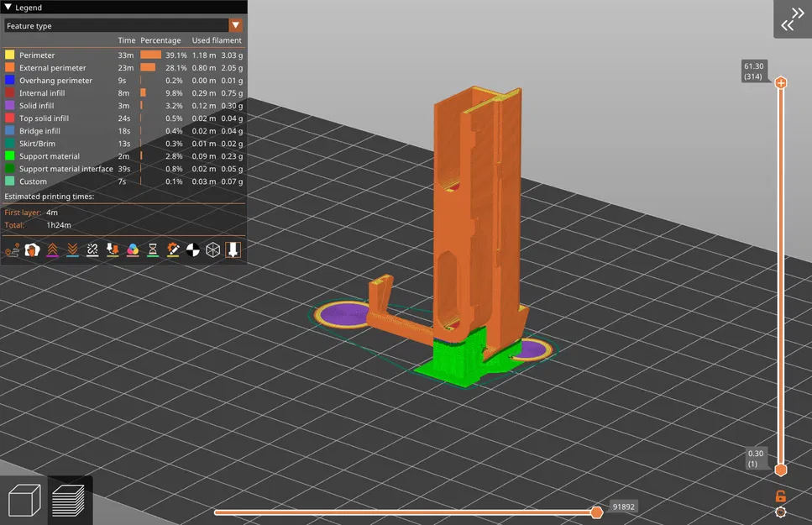Toggle Travel moves visibility icon
Screen dimensions: 812x525
(x=12, y=250)
